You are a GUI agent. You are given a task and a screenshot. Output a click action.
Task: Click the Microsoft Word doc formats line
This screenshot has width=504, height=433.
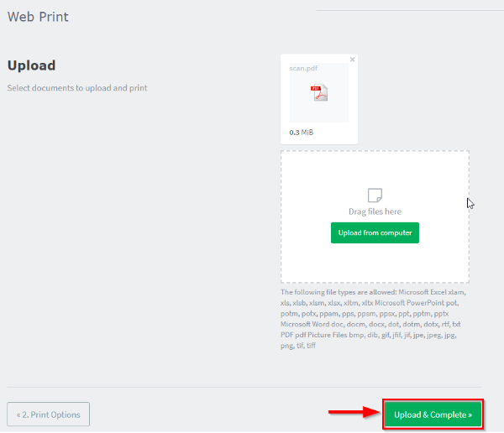coord(370,324)
